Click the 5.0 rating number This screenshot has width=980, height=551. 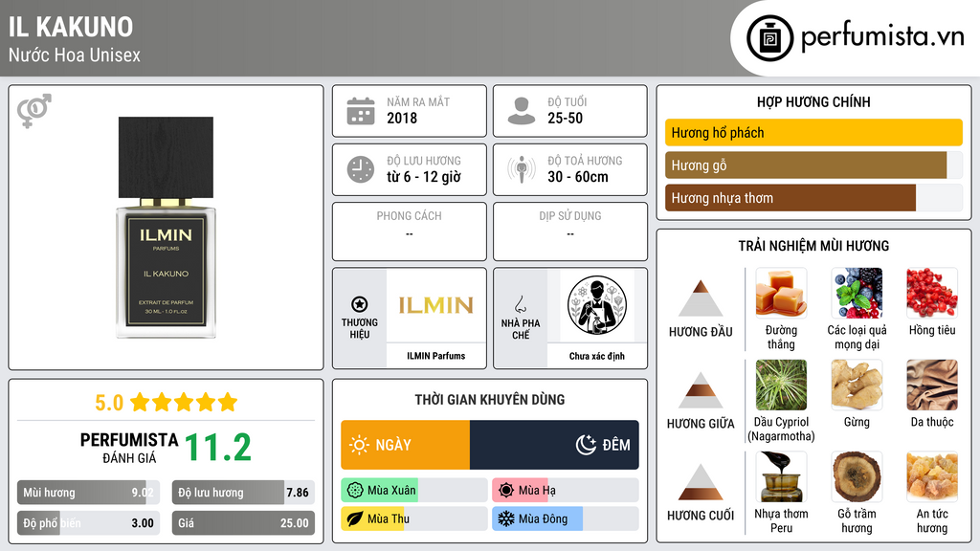point(109,403)
